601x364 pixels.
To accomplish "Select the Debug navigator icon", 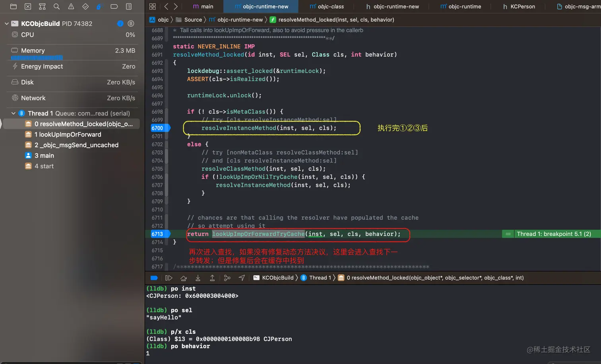I will pyautogui.click(x=99, y=6).
